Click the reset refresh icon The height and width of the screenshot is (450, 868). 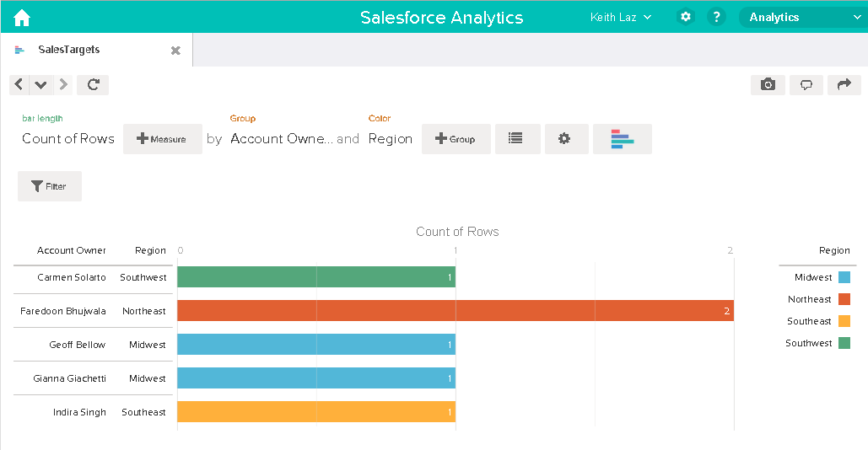93,84
